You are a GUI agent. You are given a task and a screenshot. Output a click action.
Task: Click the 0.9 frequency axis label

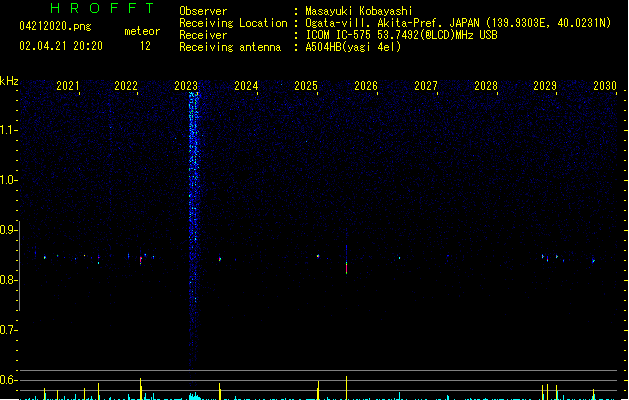8,230
